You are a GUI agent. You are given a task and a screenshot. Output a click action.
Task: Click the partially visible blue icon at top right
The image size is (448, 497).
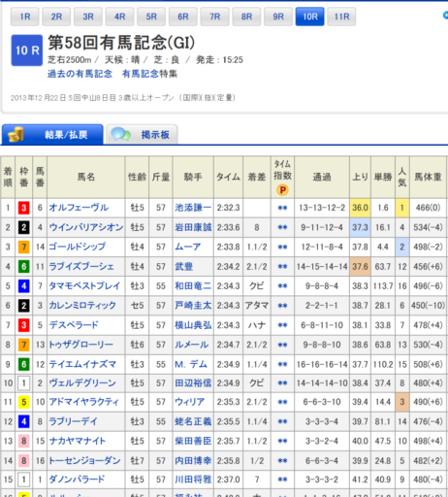445,15
